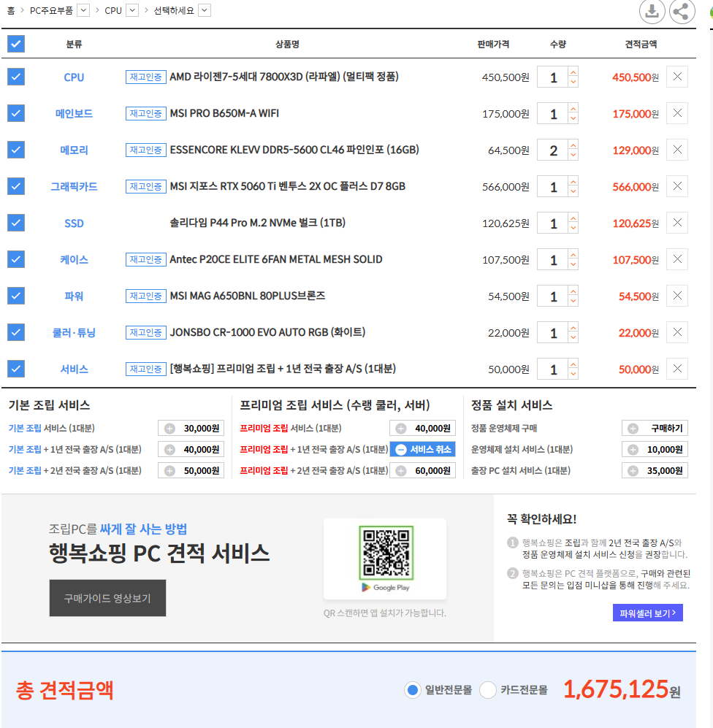Add 기본 조립 서비스 30,000원 plus icon
Screen dimensions: 713x728
pyautogui.click(x=170, y=429)
